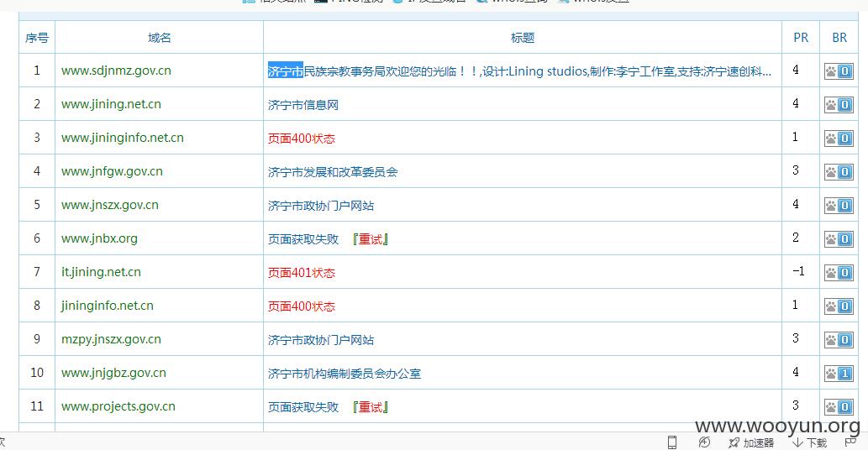Click PR value 4 for www.sdjnmz.gov.cn
Image resolution: width=868 pixels, height=450 pixels.
coord(796,70)
